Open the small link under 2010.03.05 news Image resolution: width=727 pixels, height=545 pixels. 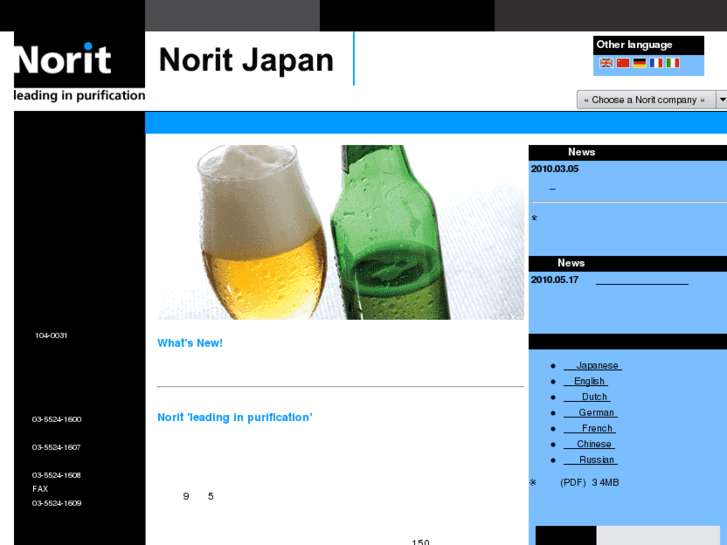click(552, 189)
